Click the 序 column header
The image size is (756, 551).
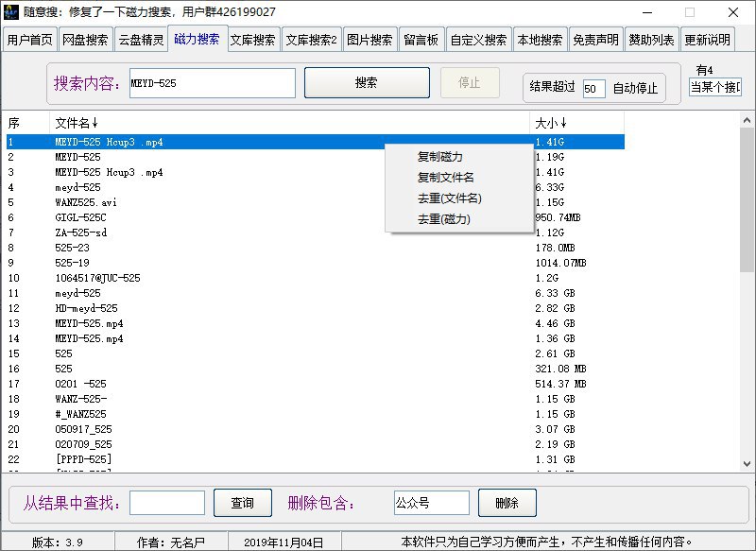coord(27,123)
